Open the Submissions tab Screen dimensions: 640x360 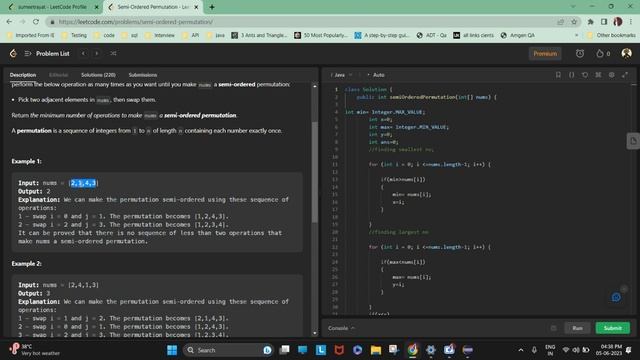tap(142, 75)
